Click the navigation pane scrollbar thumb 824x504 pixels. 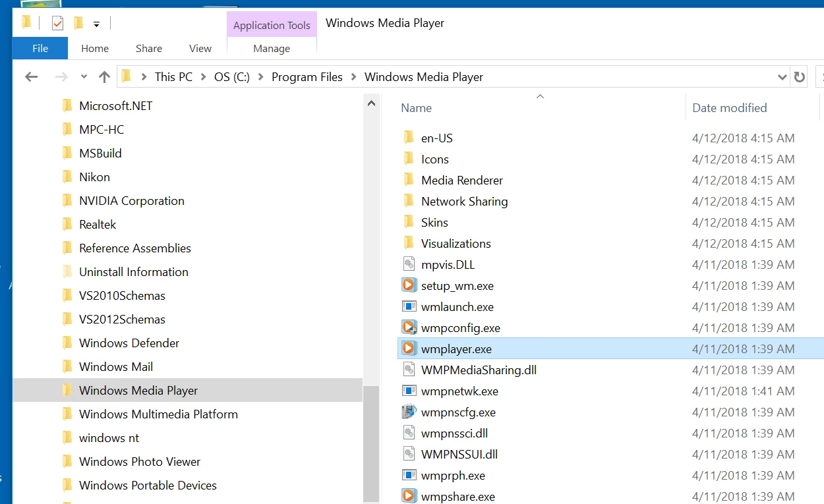tap(372, 443)
